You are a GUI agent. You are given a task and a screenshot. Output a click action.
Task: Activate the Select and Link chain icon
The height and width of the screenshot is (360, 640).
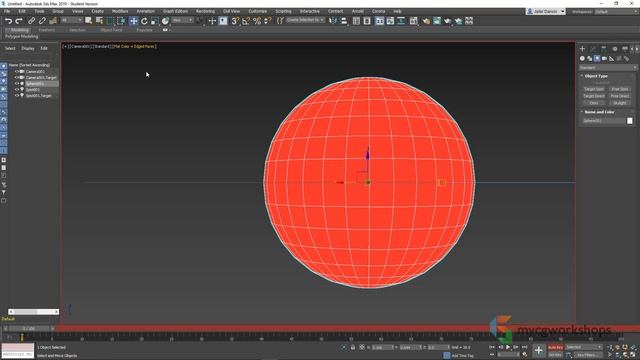pos(31,21)
